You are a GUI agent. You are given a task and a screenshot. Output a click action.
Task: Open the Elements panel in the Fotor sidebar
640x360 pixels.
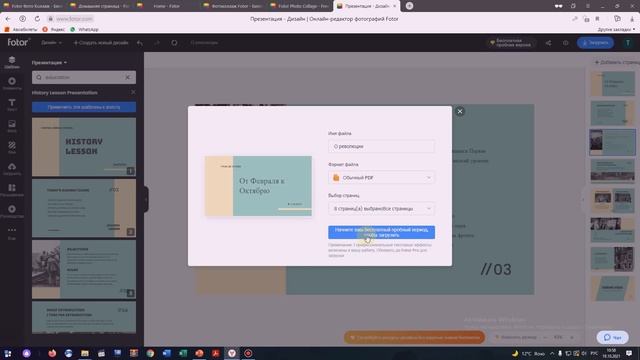coord(12,83)
